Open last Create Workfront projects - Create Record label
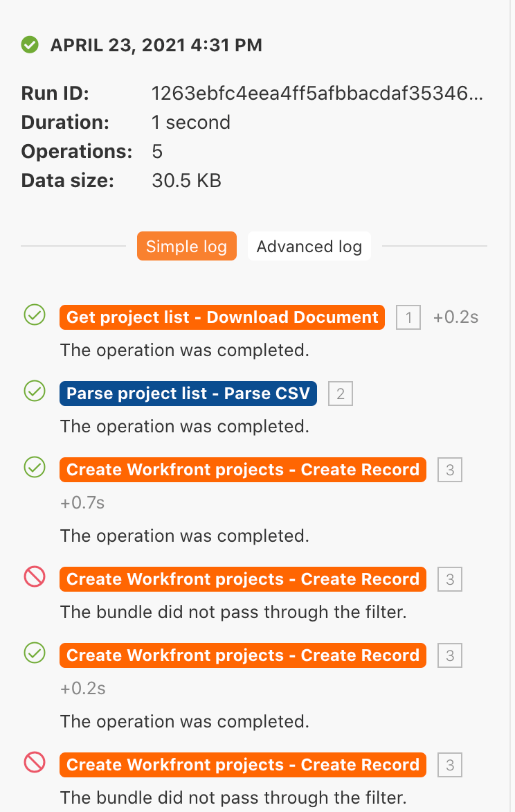The image size is (515, 812). pyautogui.click(x=243, y=765)
